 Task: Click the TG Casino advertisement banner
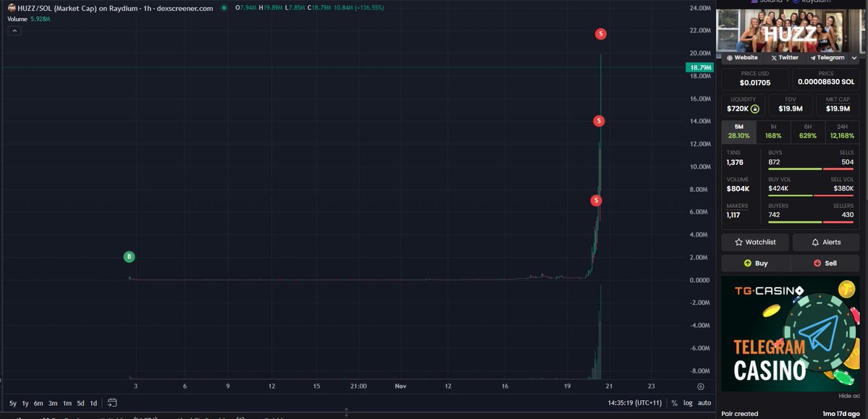pyautogui.click(x=791, y=334)
